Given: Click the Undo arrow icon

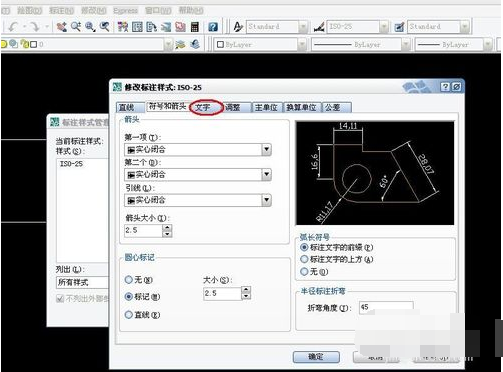Looking at the screenshot, I should (13, 27).
